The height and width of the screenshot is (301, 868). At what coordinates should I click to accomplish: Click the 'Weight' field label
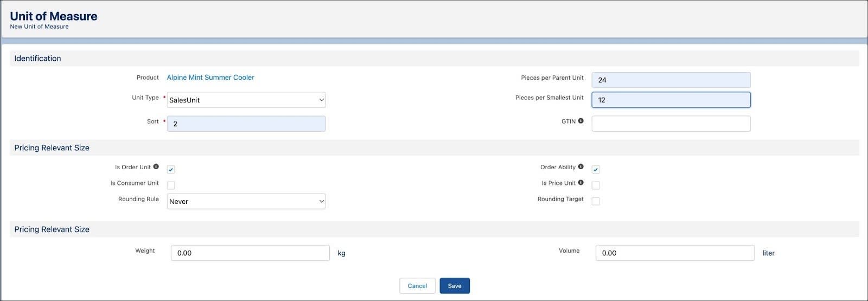pos(145,251)
